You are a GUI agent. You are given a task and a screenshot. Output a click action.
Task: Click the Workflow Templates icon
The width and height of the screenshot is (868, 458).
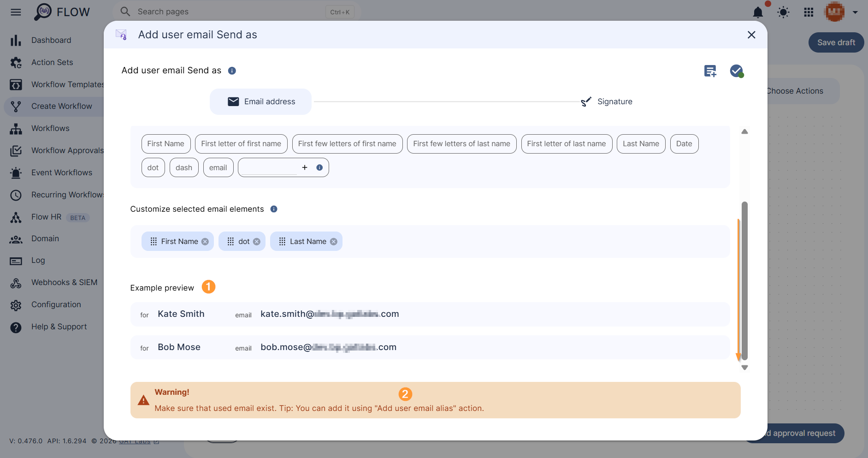pos(16,85)
